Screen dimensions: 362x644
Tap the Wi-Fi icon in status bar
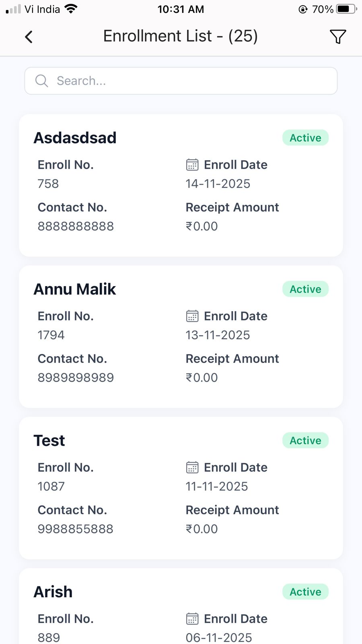[x=71, y=9]
